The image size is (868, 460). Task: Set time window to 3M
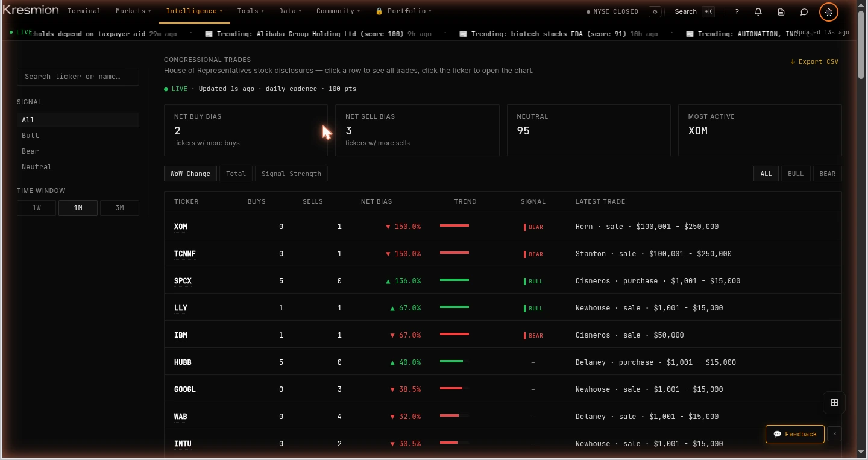point(119,208)
